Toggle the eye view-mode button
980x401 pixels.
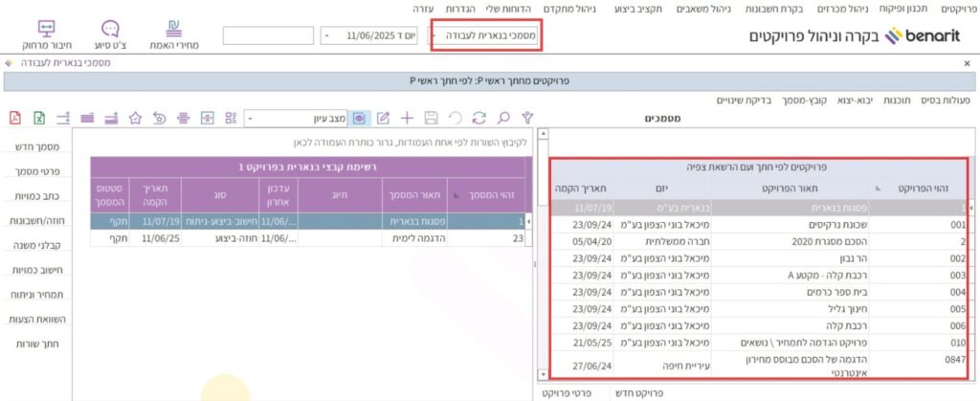pos(360,118)
